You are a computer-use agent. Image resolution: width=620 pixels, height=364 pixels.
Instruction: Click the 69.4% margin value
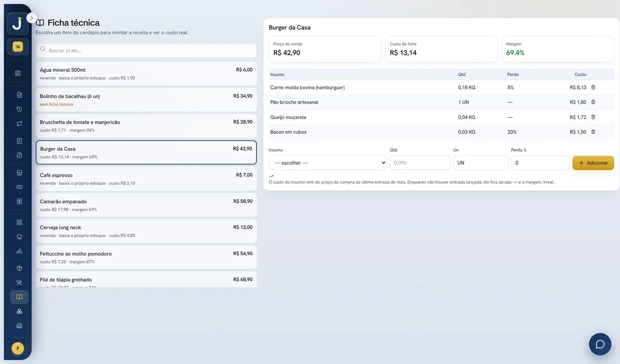coord(515,53)
